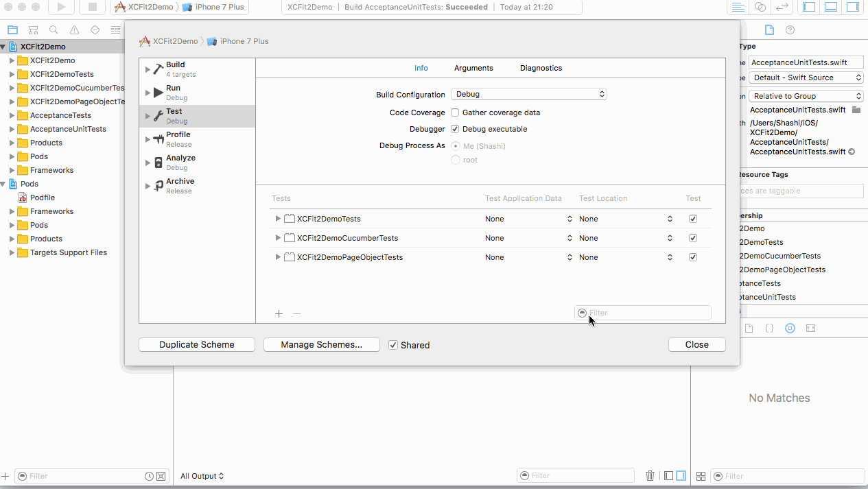Click the Manage Schemes... button
This screenshot has height=489, width=868.
pyautogui.click(x=322, y=345)
